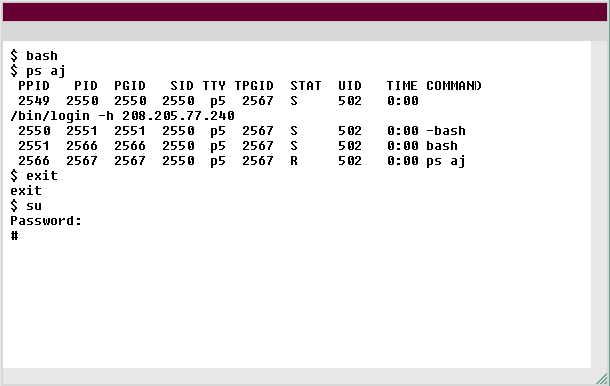Screen dimensions: 610x386
Task: Click the maroon window title bar
Action: click(x=305, y=12)
